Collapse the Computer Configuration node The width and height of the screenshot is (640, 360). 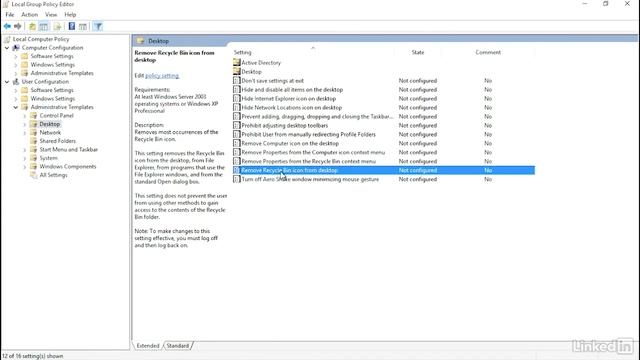[x=7, y=48]
